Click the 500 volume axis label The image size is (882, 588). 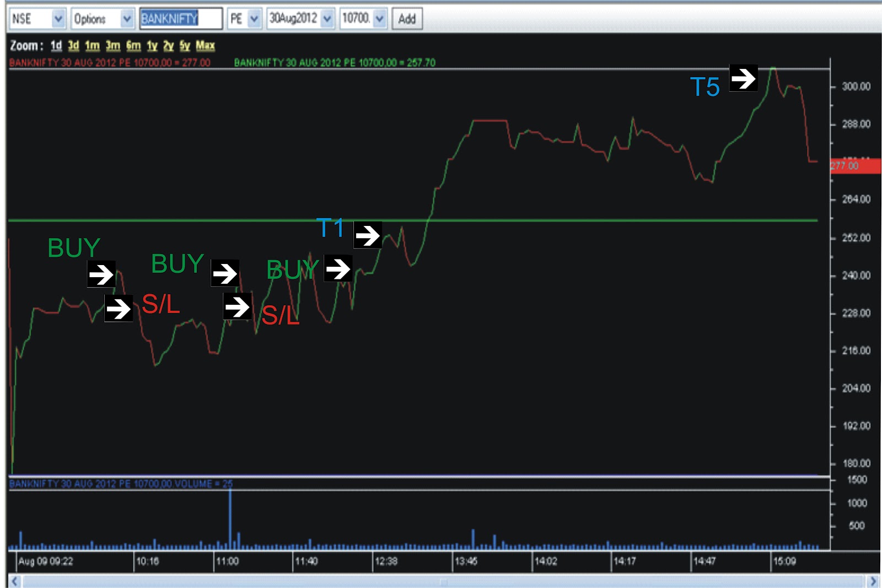[x=857, y=526]
